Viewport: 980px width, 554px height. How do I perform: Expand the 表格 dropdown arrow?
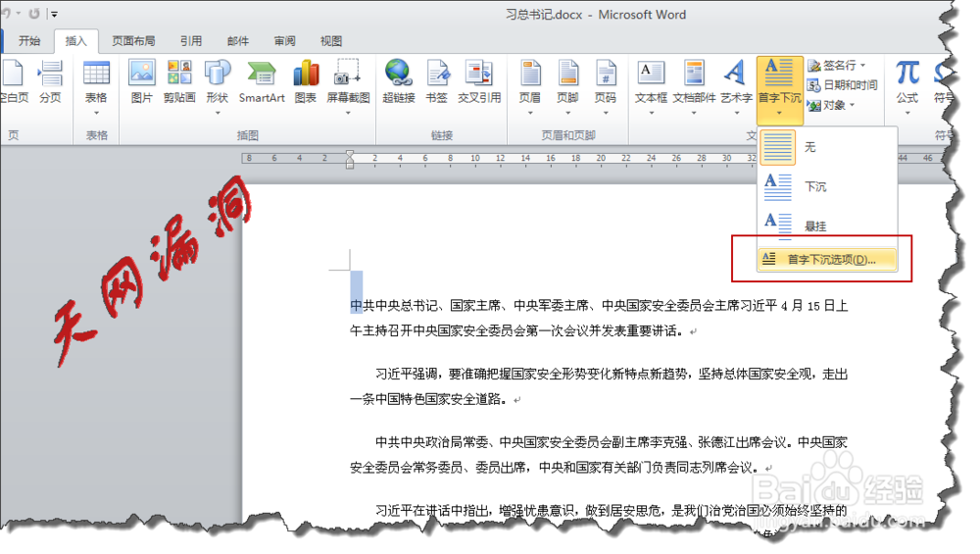96,113
